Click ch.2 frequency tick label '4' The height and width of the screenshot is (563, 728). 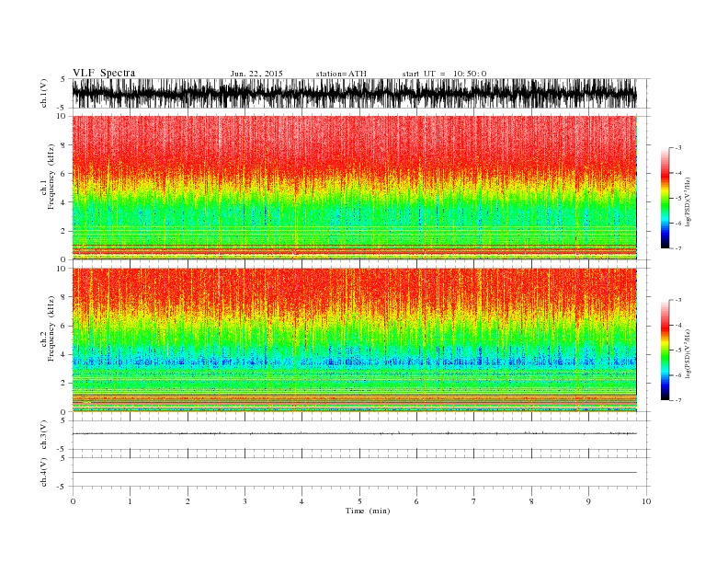tap(63, 355)
